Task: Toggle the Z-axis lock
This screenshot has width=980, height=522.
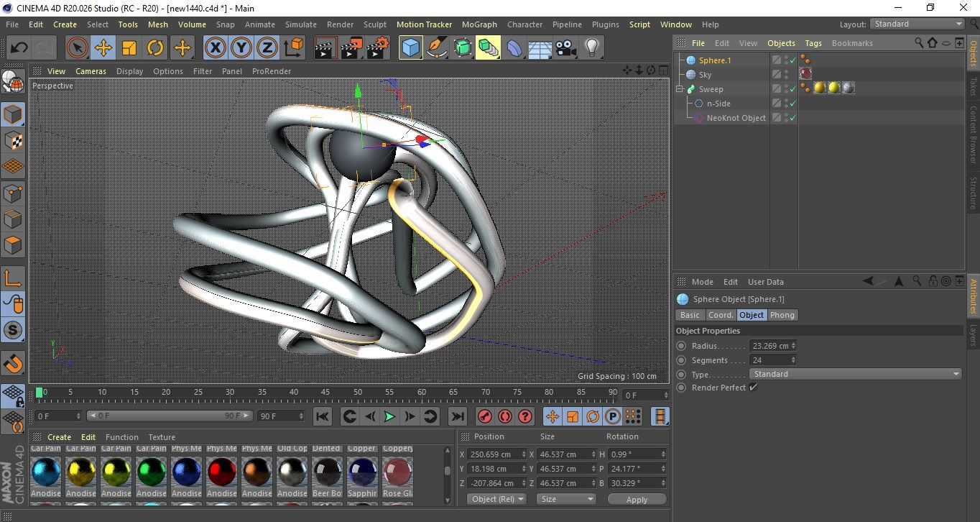Action: pyautogui.click(x=267, y=48)
